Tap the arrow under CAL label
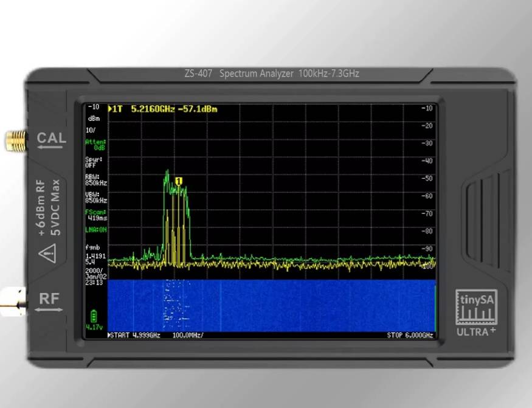532x408 pixels. click(50, 147)
